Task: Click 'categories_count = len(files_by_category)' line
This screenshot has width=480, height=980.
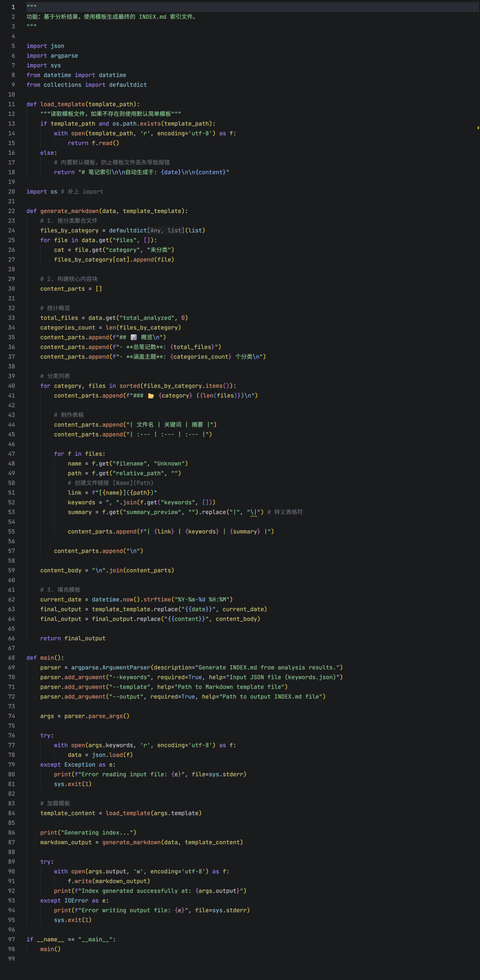Action: click(x=111, y=328)
